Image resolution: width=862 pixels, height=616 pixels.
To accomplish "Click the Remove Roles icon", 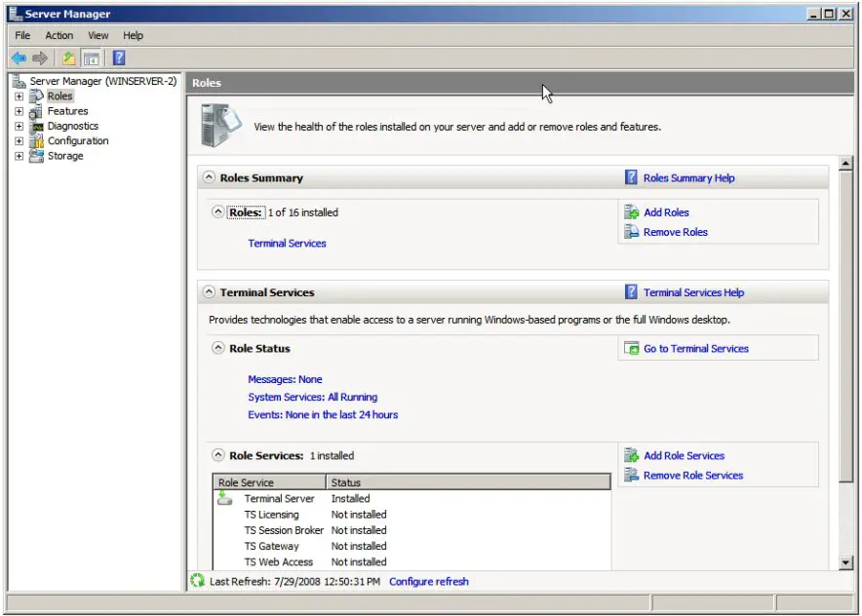I will 632,232.
